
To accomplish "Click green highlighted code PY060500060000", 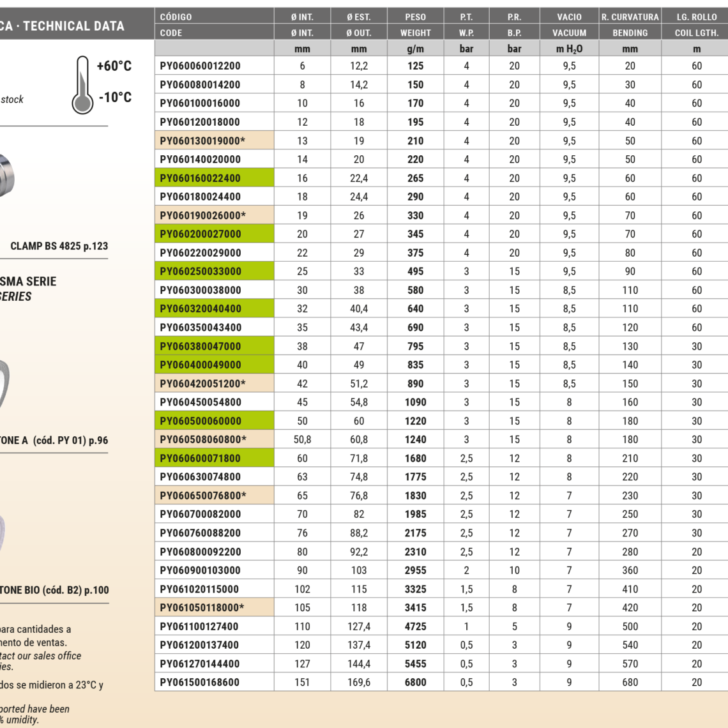I will point(201,421).
